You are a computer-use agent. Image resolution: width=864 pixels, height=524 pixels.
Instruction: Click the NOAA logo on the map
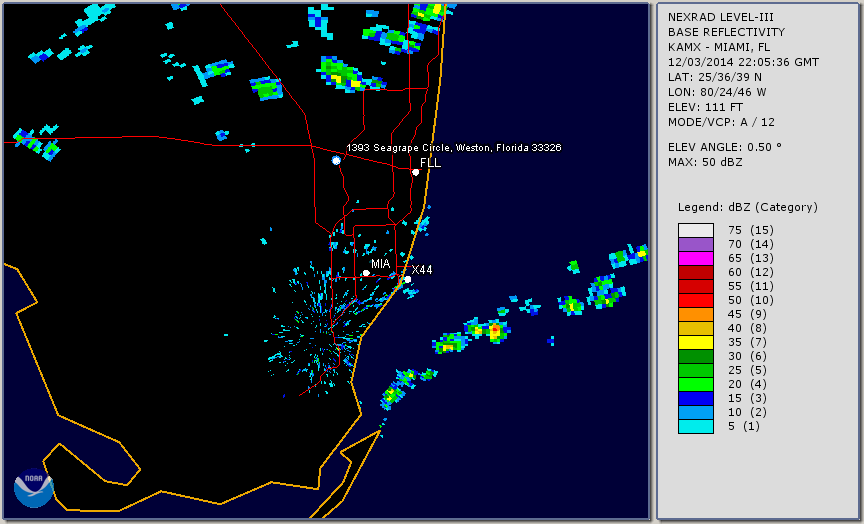[x=34, y=488]
